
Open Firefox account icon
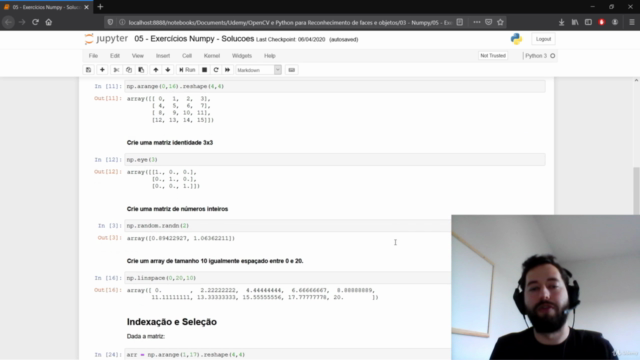(615, 22)
